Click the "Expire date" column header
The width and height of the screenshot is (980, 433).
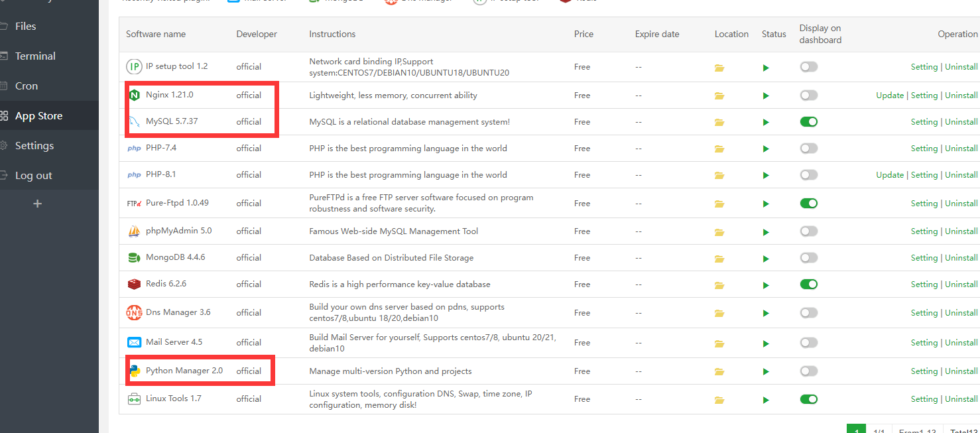(657, 34)
